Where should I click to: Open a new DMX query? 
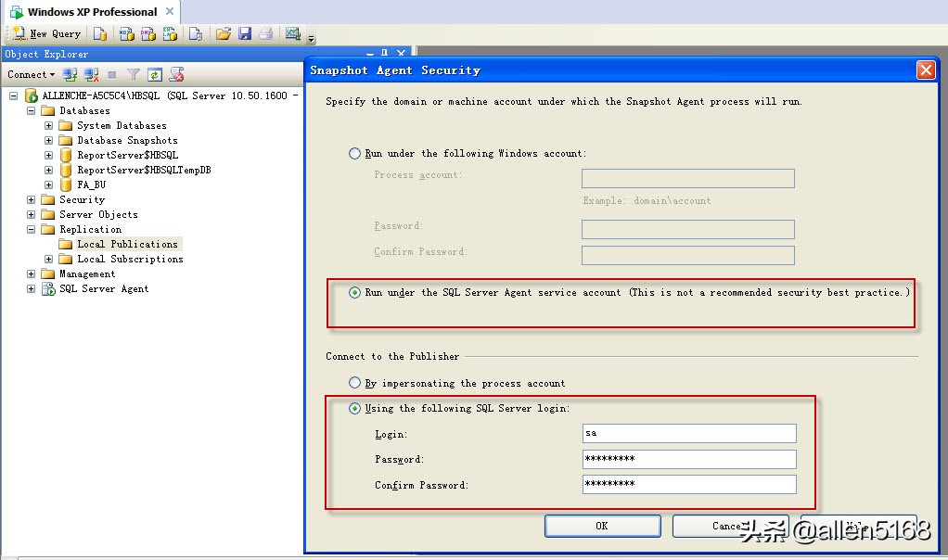(x=147, y=34)
